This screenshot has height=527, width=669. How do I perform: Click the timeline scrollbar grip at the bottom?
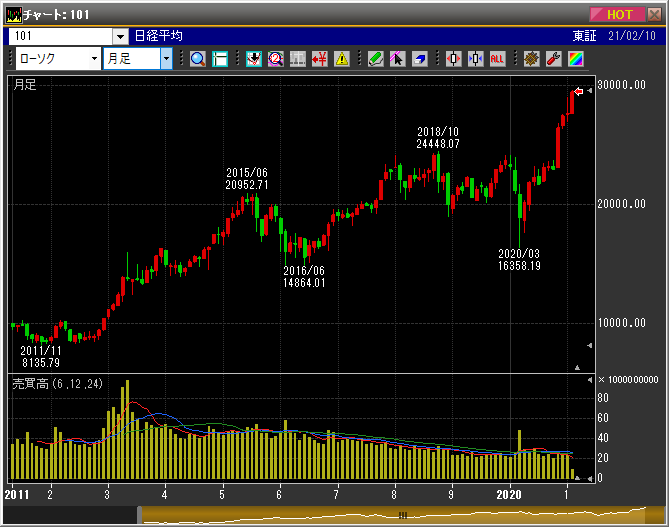[x=403, y=515]
